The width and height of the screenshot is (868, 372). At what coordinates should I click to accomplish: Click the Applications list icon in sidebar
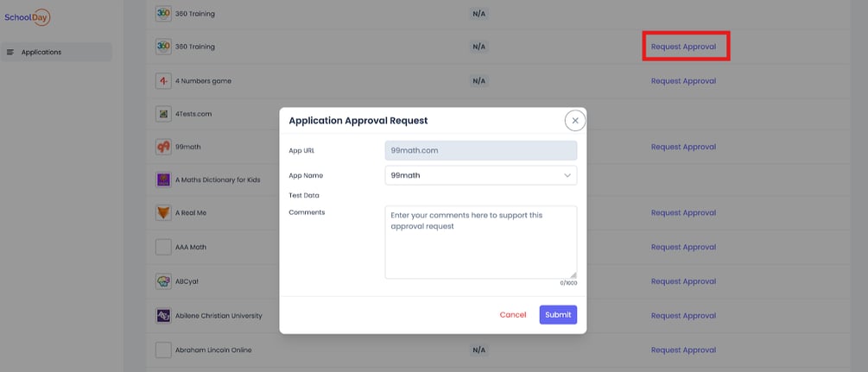(x=10, y=52)
